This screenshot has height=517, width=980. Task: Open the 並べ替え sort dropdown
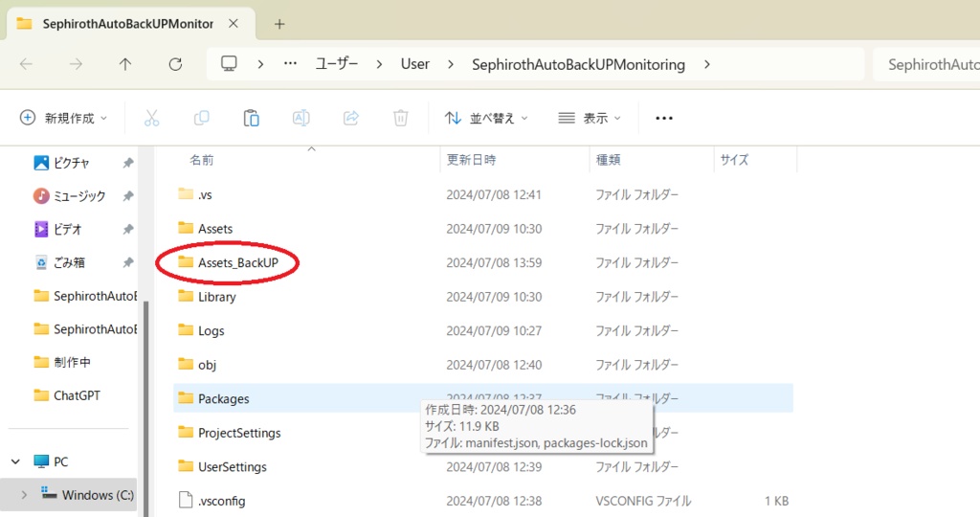point(486,118)
